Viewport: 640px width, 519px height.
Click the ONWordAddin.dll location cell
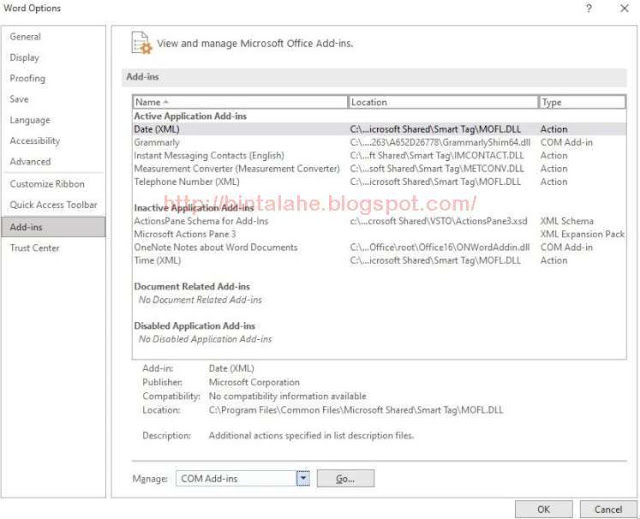pos(440,247)
